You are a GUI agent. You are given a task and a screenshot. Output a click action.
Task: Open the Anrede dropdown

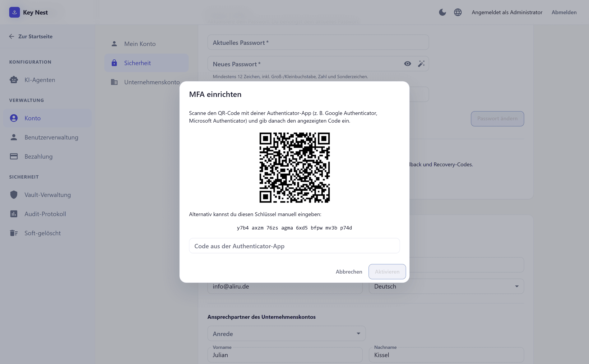(286, 333)
